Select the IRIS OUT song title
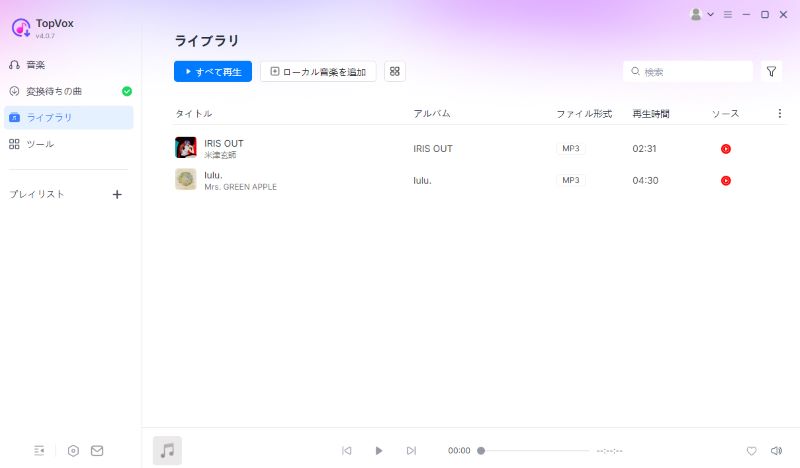The image size is (800, 468). (224, 143)
